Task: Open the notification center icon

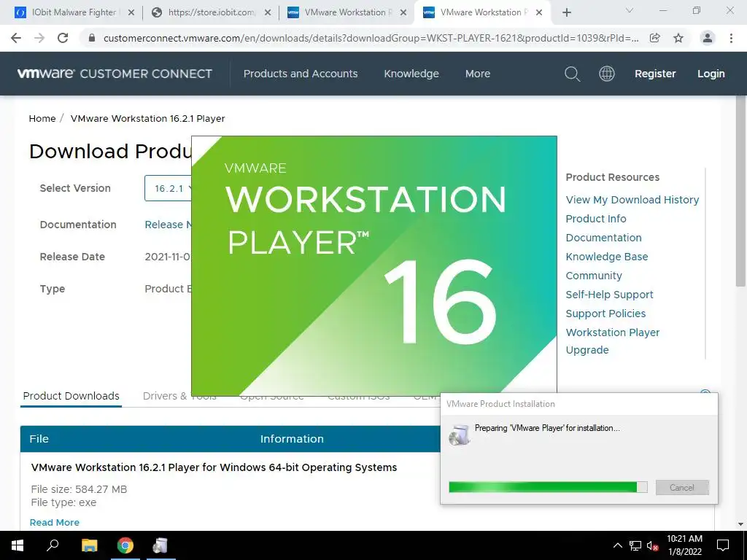Action: click(x=723, y=545)
